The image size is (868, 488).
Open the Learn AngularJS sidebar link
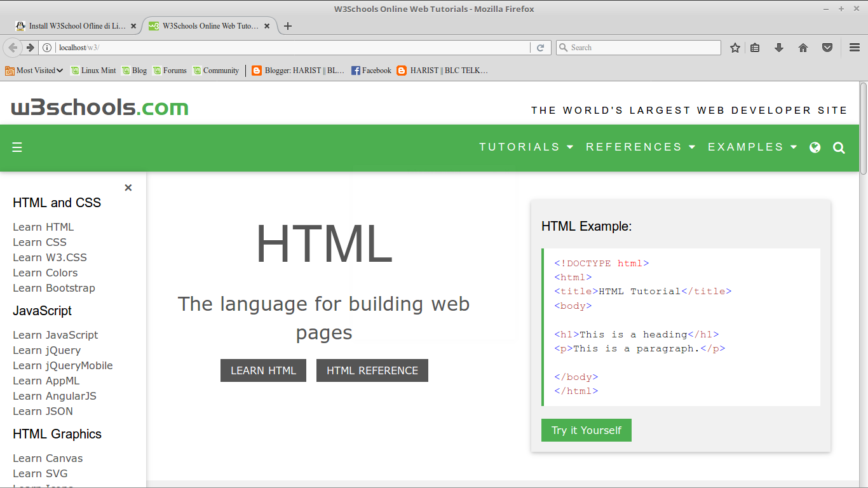pyautogui.click(x=55, y=396)
